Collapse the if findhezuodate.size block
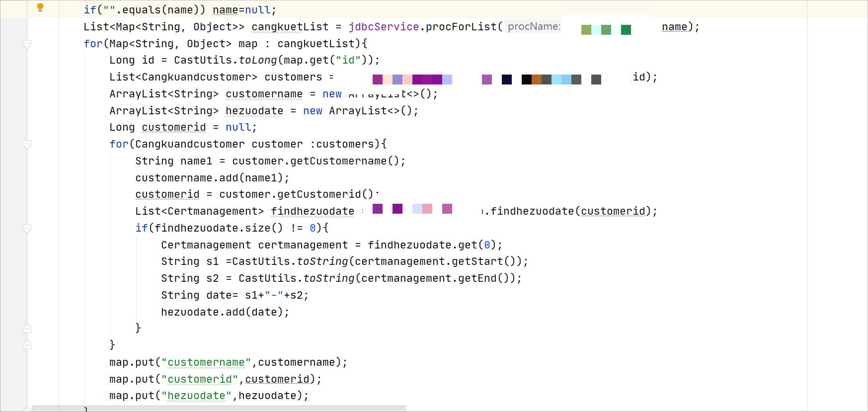This screenshot has width=868, height=412. tap(27, 229)
